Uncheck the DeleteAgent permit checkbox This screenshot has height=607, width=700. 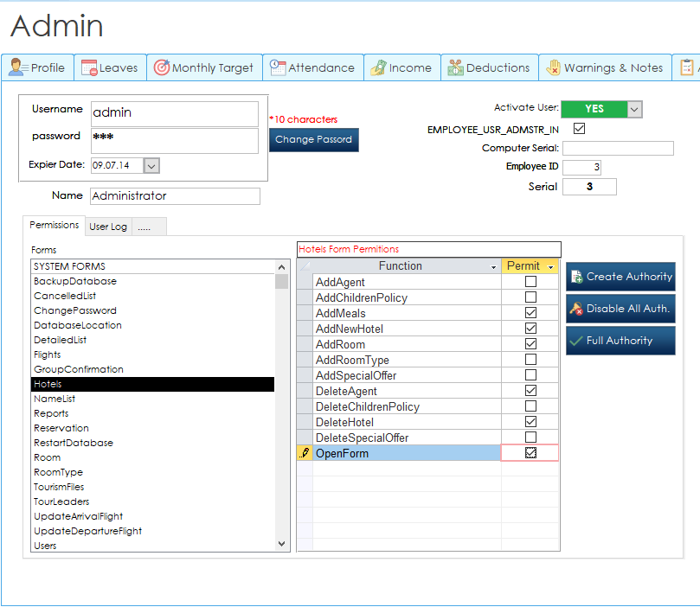(x=530, y=391)
